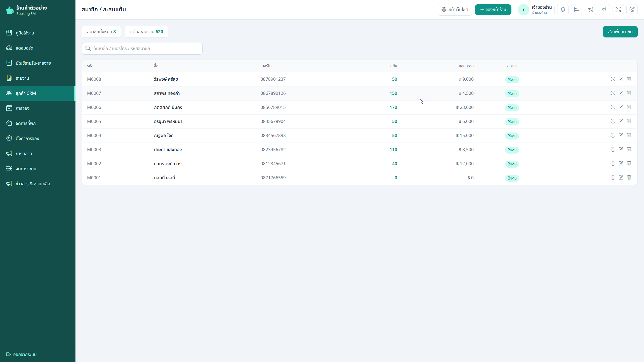Click ใช้งาน status badge for M0008
The height and width of the screenshot is (362, 644).
[512, 79]
